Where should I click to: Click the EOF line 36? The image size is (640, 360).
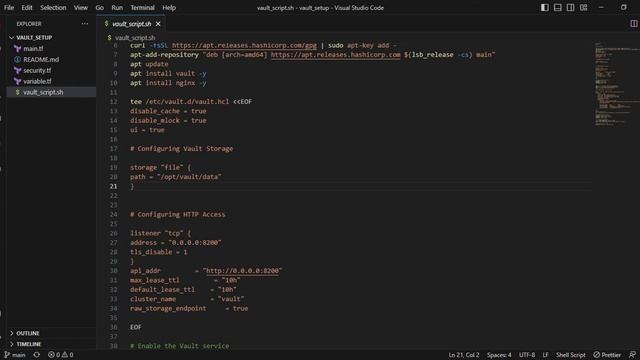pyautogui.click(x=136, y=327)
